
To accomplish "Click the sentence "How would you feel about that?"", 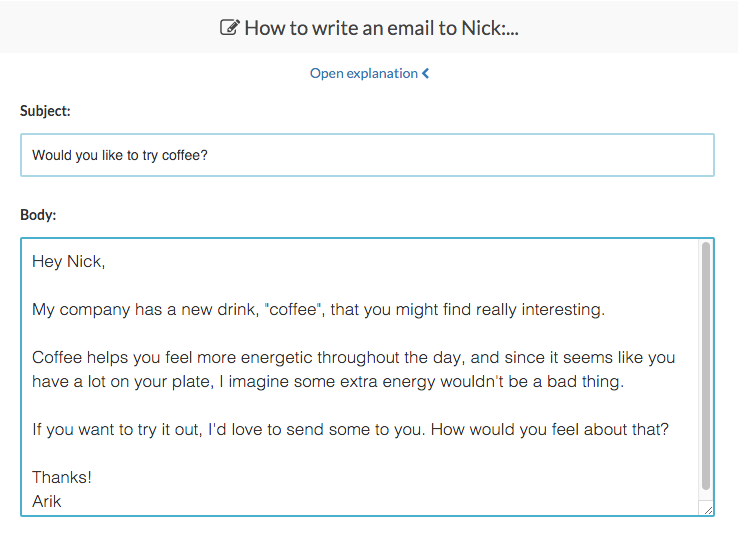I will [x=549, y=430].
